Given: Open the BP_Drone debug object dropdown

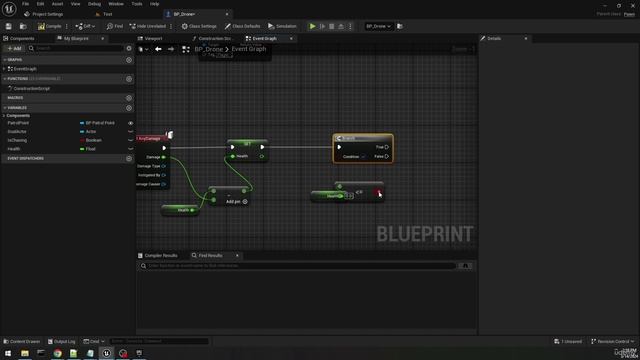Looking at the screenshot, I should coord(378,26).
